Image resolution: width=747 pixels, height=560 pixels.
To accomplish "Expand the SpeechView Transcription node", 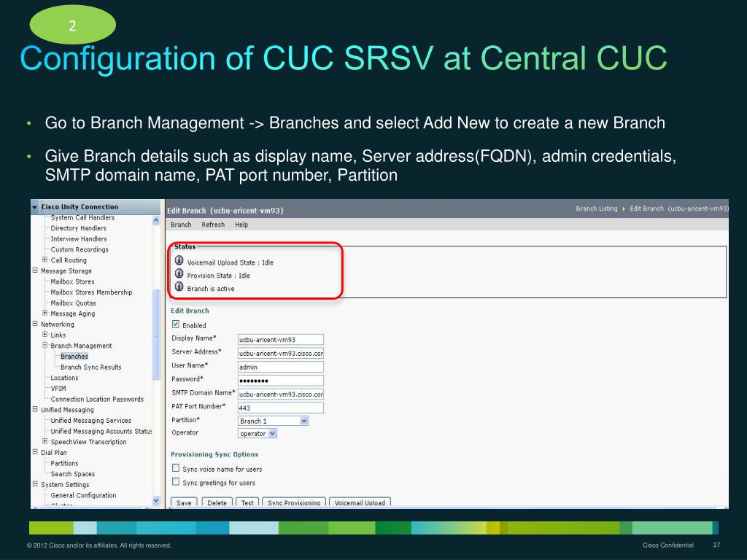I will 44,441.
